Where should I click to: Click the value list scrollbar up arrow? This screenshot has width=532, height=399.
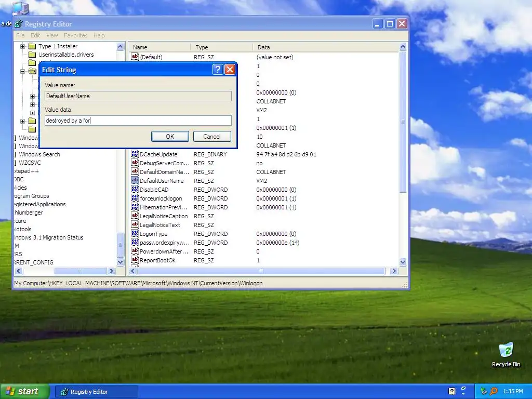[403, 47]
